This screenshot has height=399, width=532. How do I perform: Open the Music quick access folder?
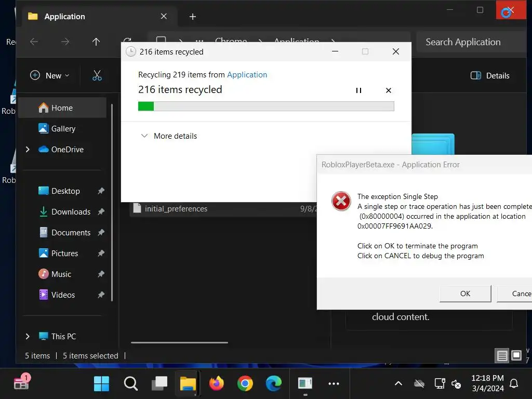tap(61, 274)
